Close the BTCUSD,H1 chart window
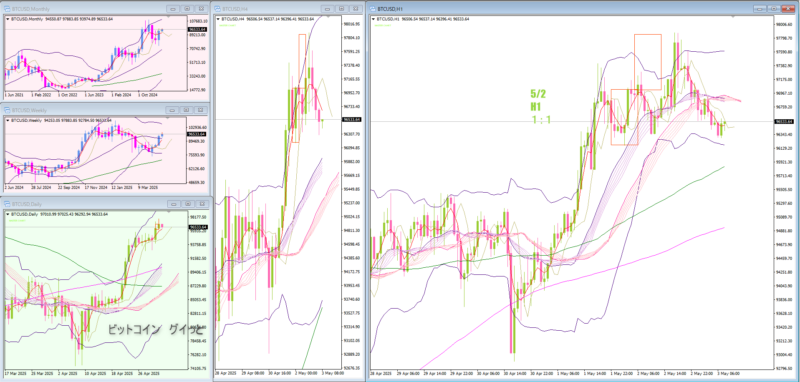Viewport: 800px width, 382px height. (788, 9)
